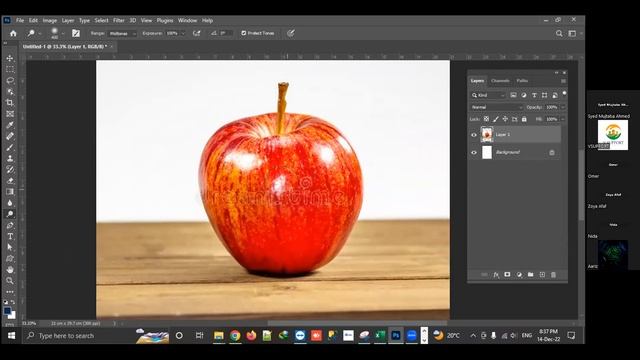Click the Windows Start button
The width and height of the screenshot is (640, 360).
pos(11,336)
